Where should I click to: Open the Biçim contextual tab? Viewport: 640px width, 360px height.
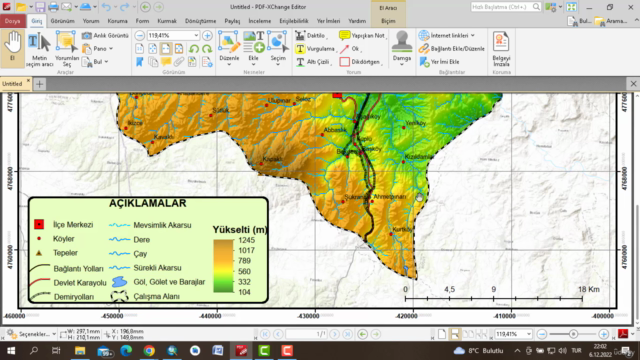[388, 21]
